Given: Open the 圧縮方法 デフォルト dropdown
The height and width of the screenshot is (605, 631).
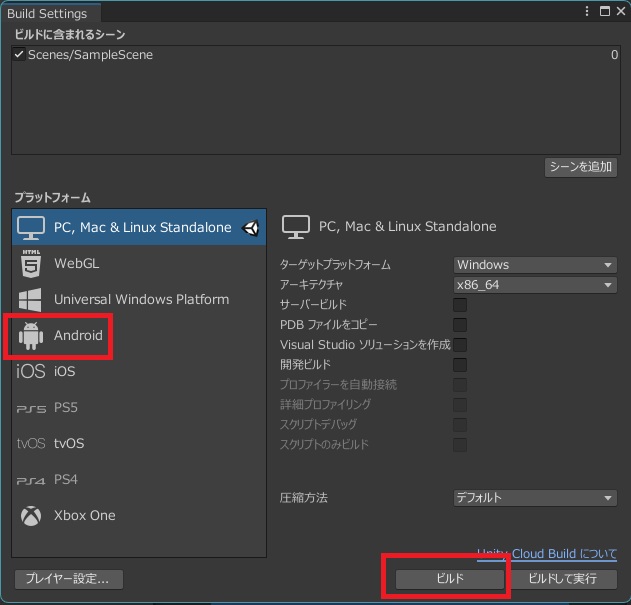Looking at the screenshot, I should [535, 498].
